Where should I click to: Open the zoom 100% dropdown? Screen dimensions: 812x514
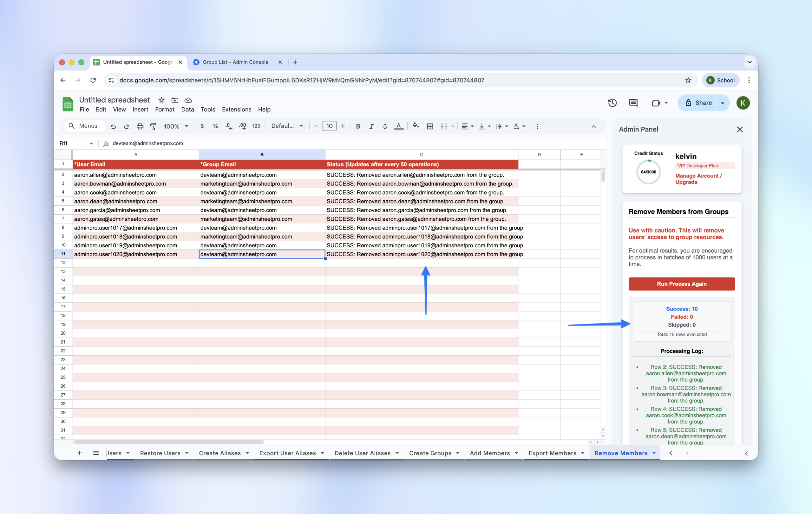point(176,126)
